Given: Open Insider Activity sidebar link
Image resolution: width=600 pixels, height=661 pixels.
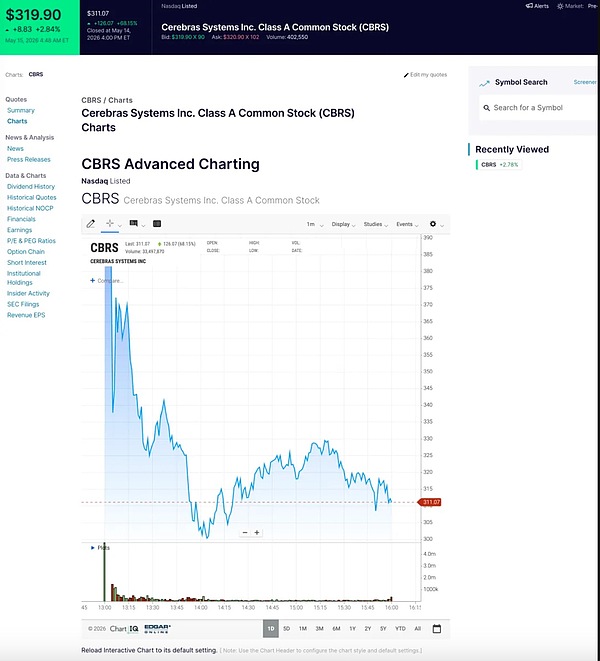Looking at the screenshot, I should tap(28, 293).
